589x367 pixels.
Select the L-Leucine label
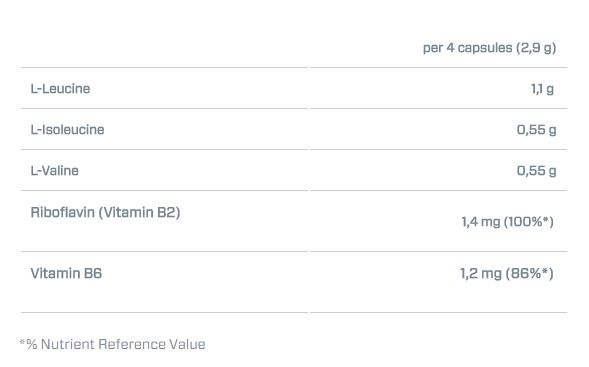pos(60,89)
